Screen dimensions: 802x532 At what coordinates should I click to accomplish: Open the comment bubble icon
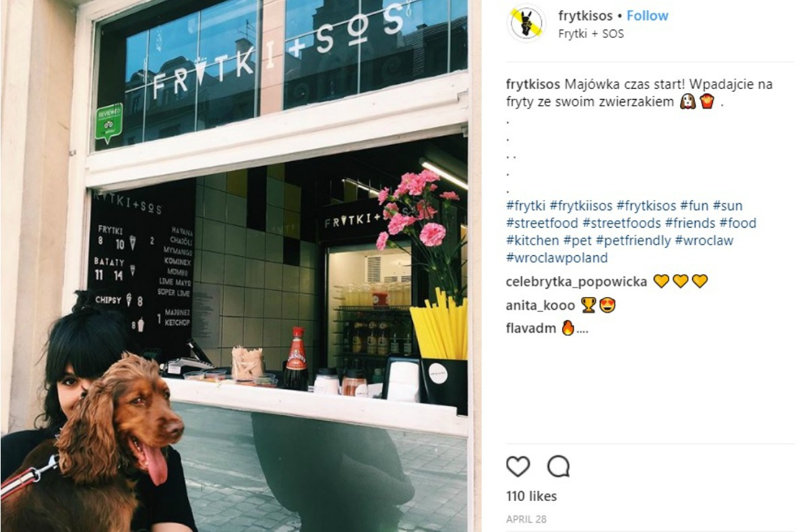558,467
